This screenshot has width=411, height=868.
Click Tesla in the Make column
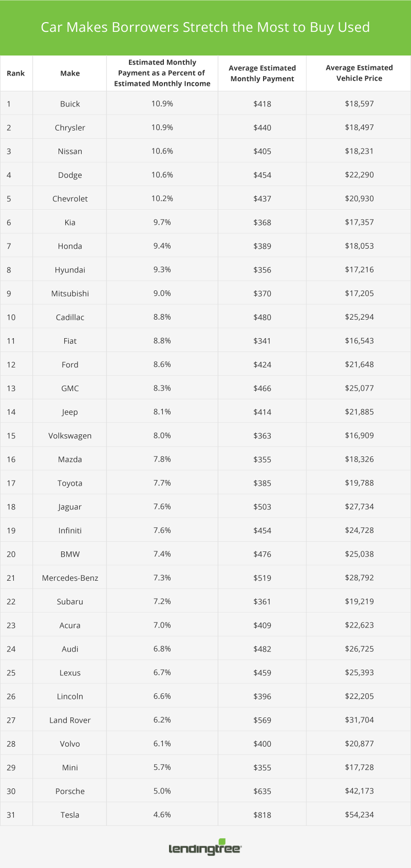tap(70, 815)
